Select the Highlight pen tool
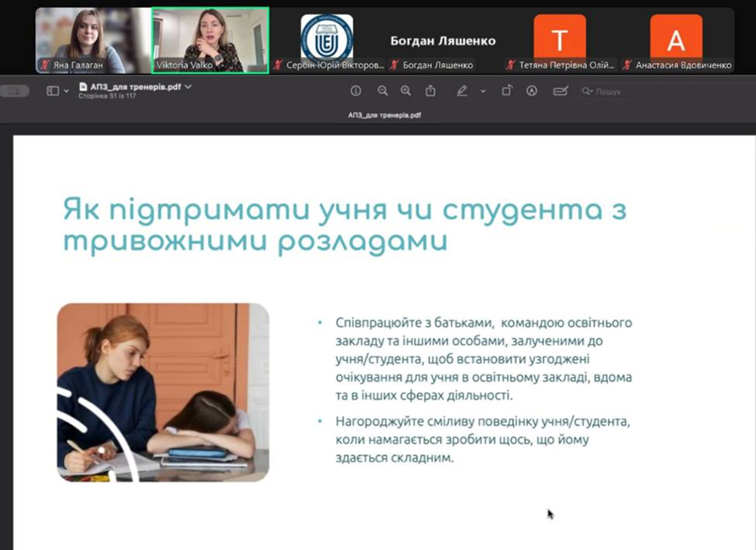756x550 pixels. tap(462, 91)
